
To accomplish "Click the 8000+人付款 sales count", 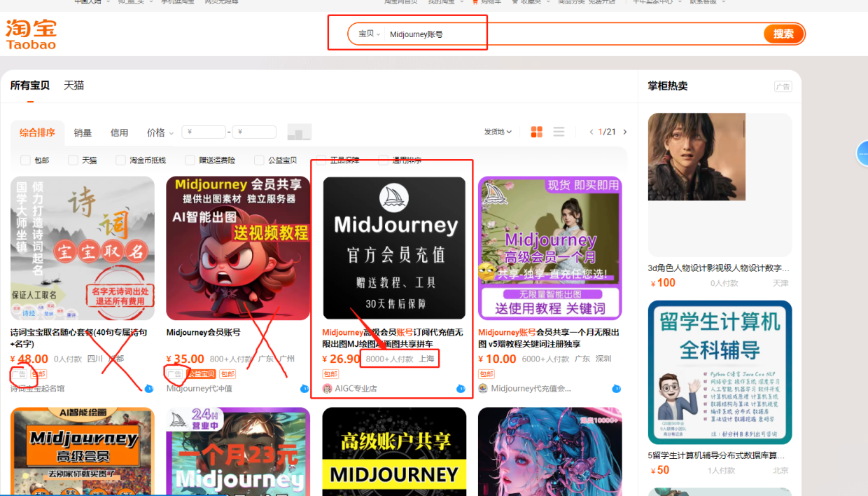I will pos(390,359).
